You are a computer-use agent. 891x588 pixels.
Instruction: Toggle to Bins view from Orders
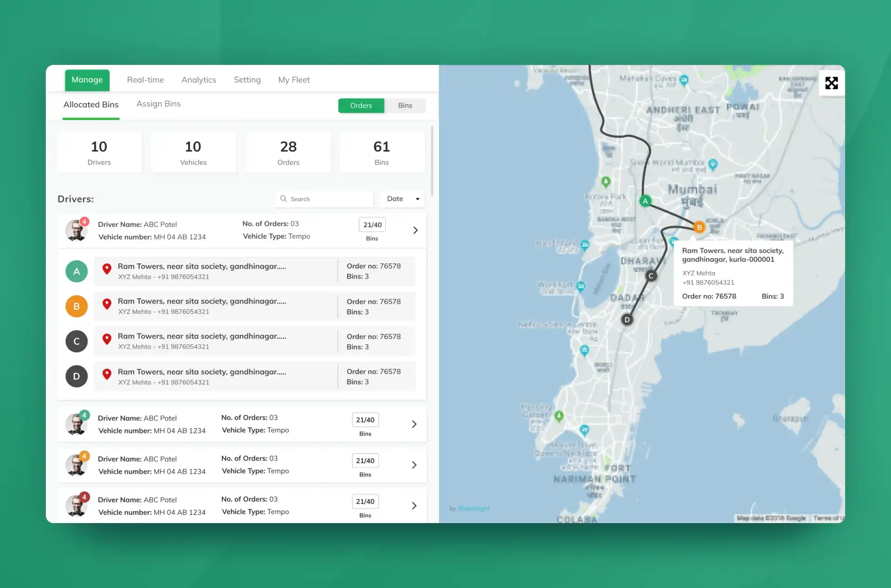[405, 105]
